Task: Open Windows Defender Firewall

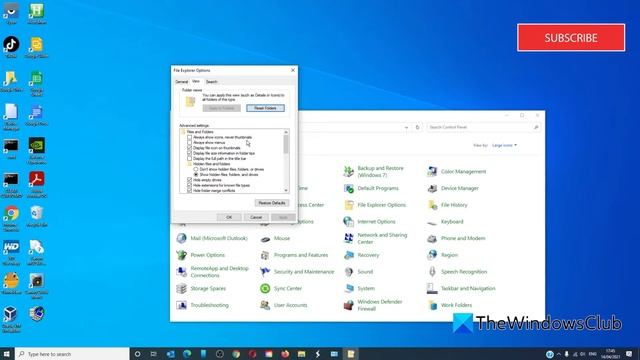Action: pos(373,305)
